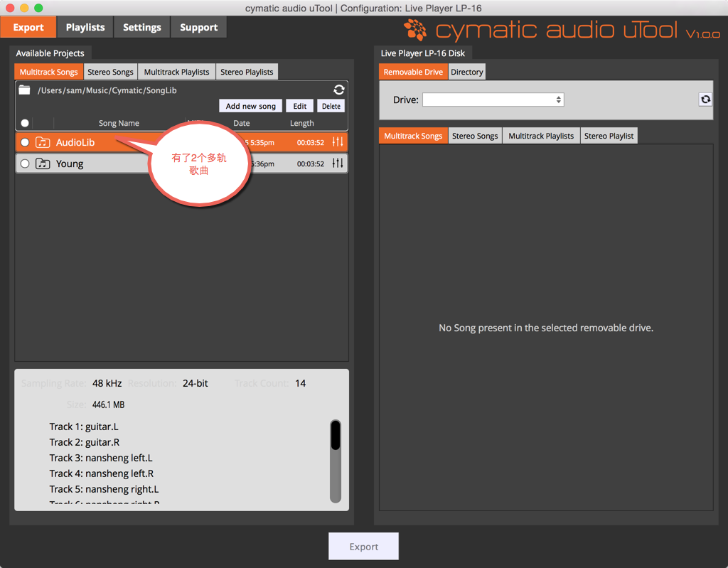Click the Song Name column header
This screenshot has height=568, width=728.
pyautogui.click(x=119, y=123)
